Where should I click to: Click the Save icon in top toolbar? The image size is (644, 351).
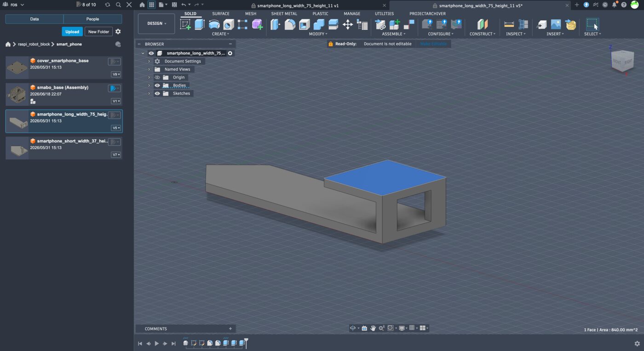pos(174,5)
